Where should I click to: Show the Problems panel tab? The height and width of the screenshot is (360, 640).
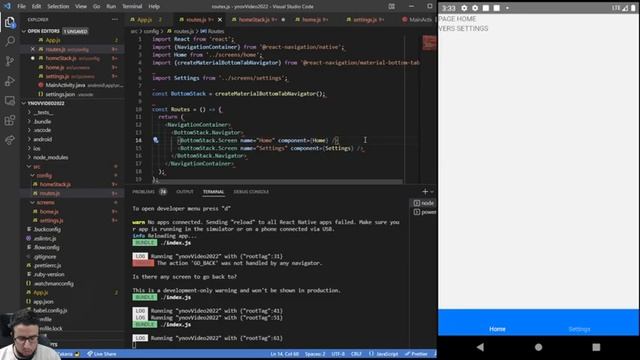point(149,191)
